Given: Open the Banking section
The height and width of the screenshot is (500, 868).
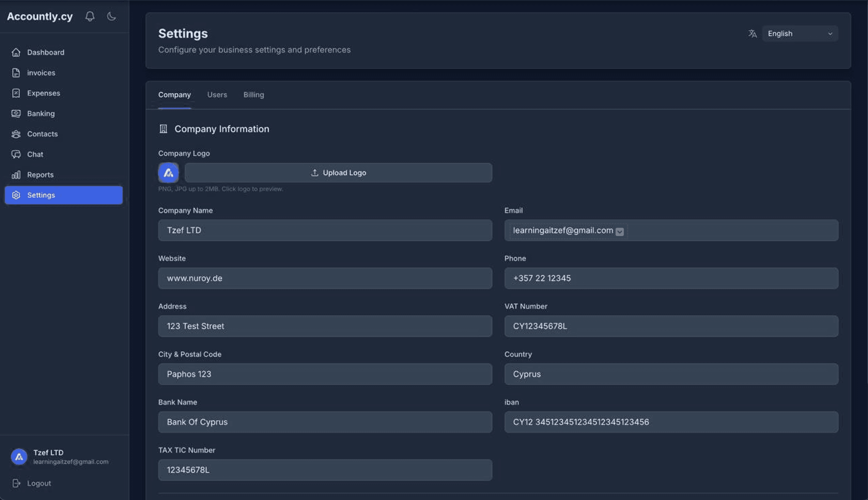Looking at the screenshot, I should click(x=41, y=114).
